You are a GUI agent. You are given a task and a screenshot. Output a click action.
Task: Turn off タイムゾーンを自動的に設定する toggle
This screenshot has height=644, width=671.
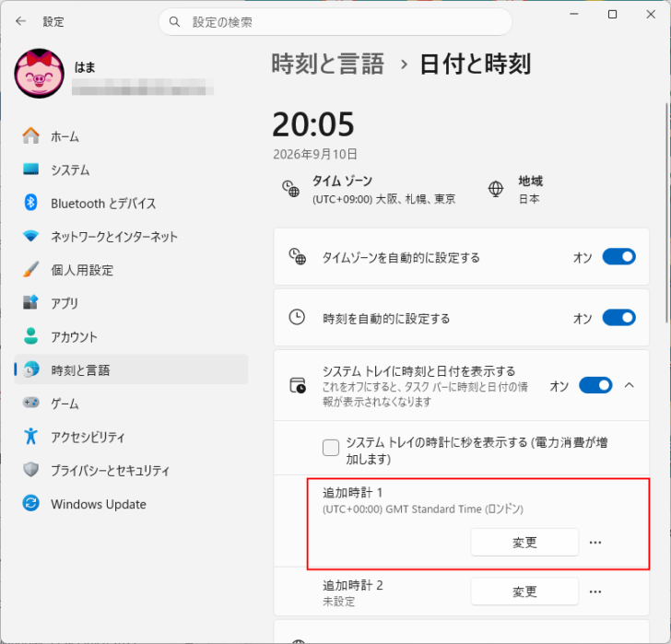click(618, 257)
